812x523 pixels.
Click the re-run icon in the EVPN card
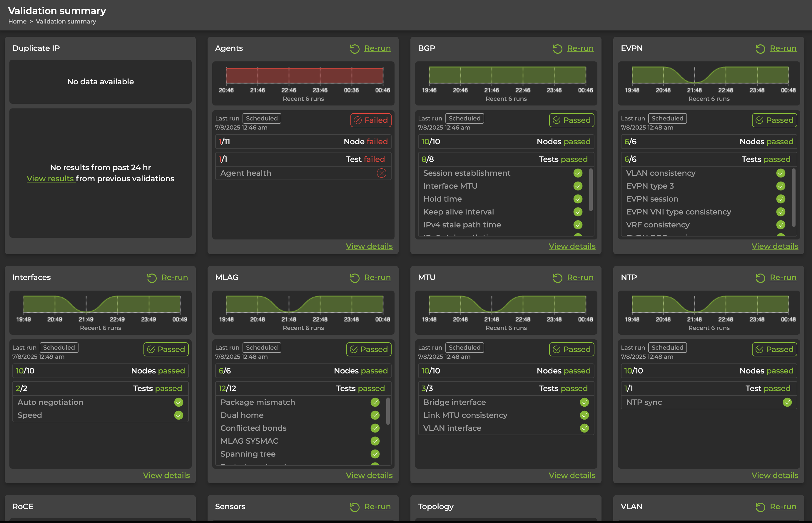[x=760, y=48]
